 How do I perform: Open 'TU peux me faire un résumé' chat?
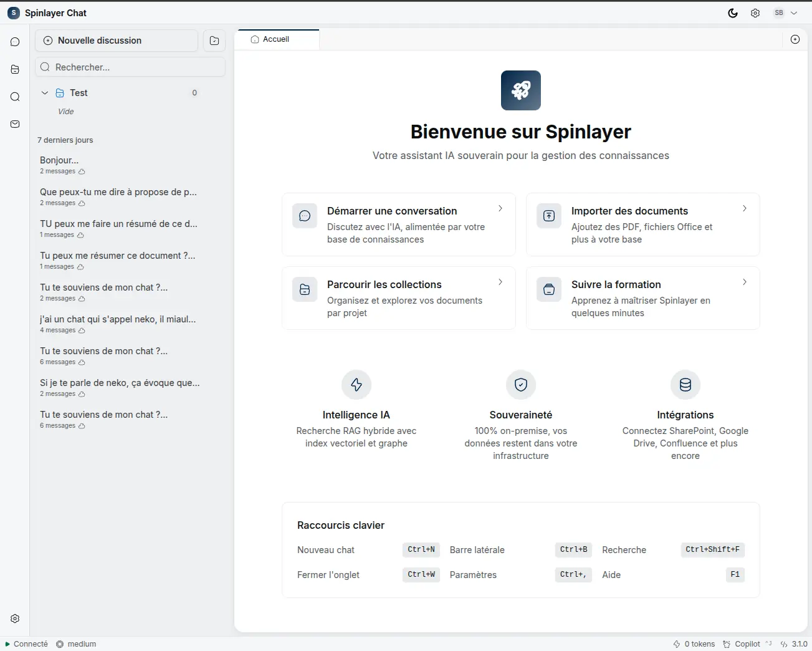tap(119, 228)
